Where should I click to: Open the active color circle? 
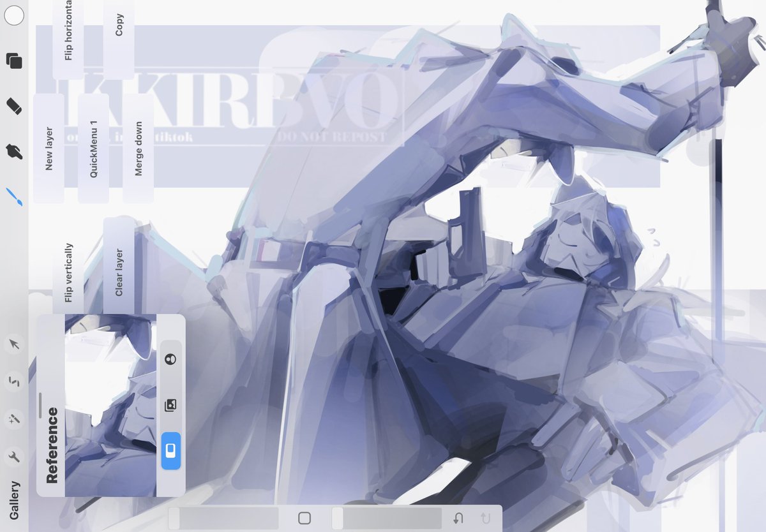pyautogui.click(x=14, y=15)
